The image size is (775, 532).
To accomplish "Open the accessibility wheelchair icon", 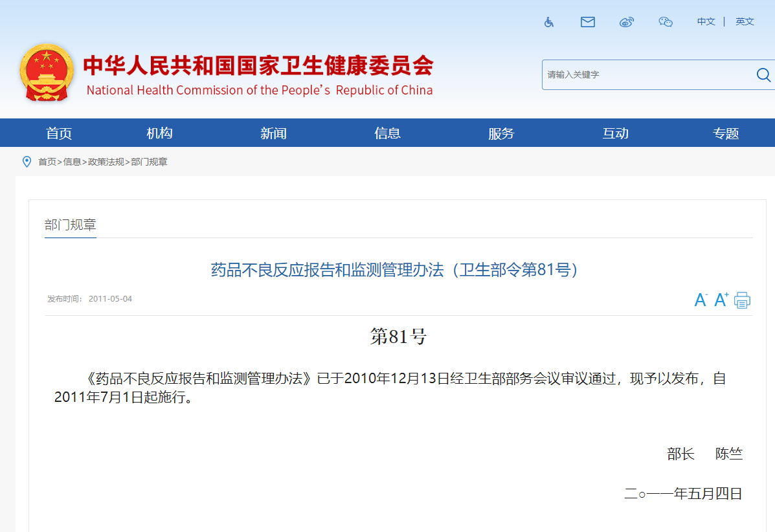I will click(548, 22).
